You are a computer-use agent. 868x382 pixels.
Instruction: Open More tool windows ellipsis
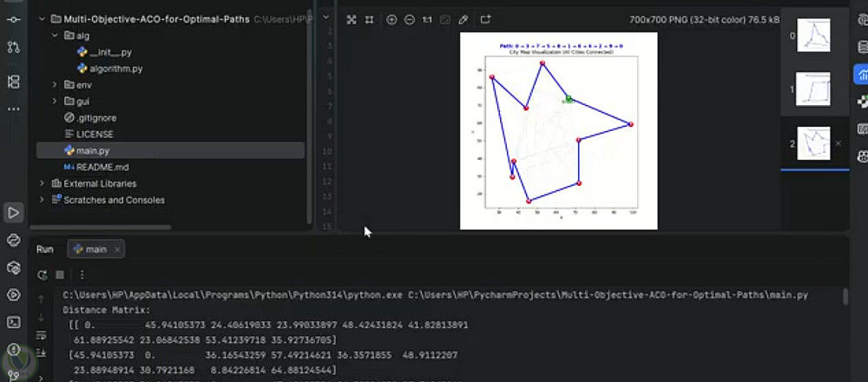(13, 109)
